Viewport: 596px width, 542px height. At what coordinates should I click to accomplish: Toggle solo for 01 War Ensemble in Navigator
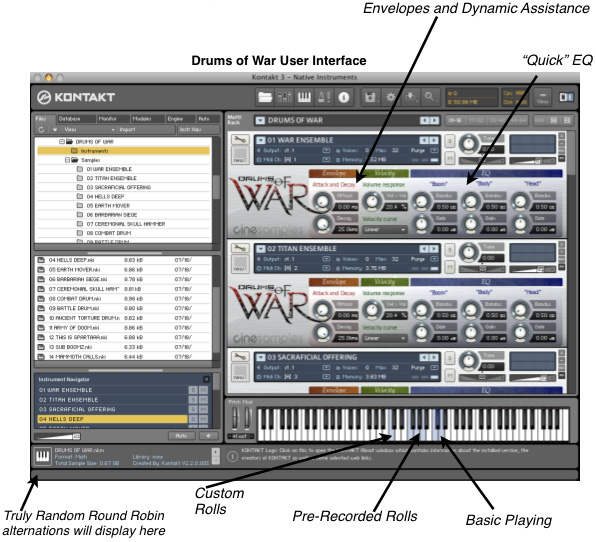pyautogui.click(x=193, y=390)
